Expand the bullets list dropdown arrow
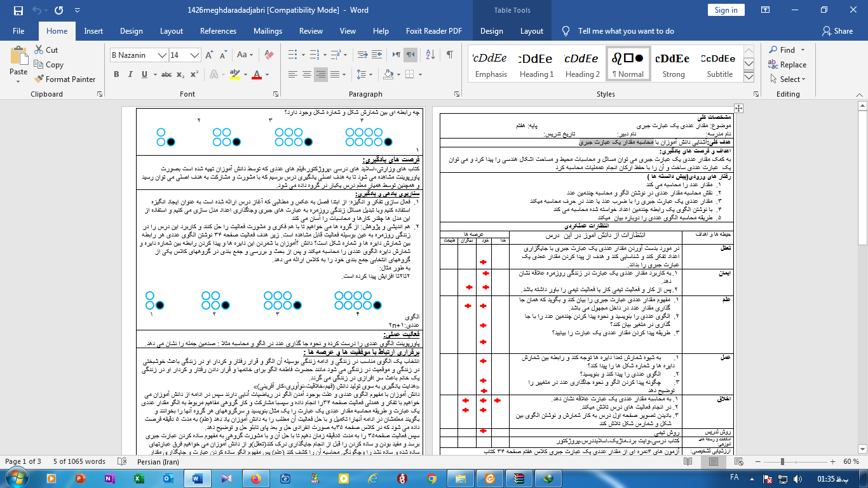This screenshot has width=868, height=488. (303, 55)
